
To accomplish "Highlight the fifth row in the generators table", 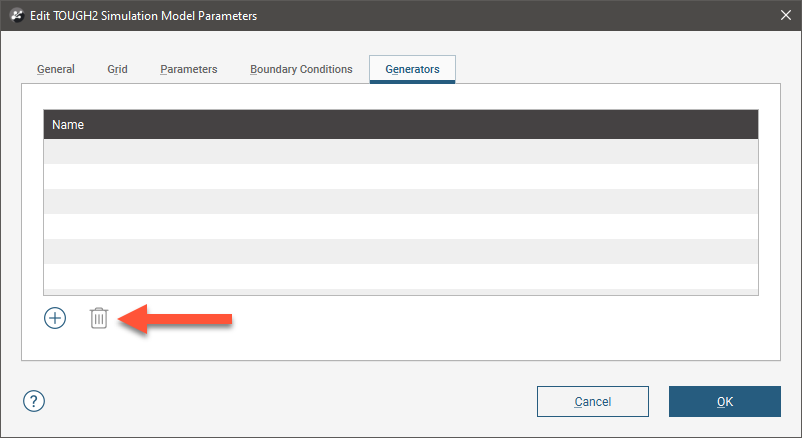I will click(400, 251).
